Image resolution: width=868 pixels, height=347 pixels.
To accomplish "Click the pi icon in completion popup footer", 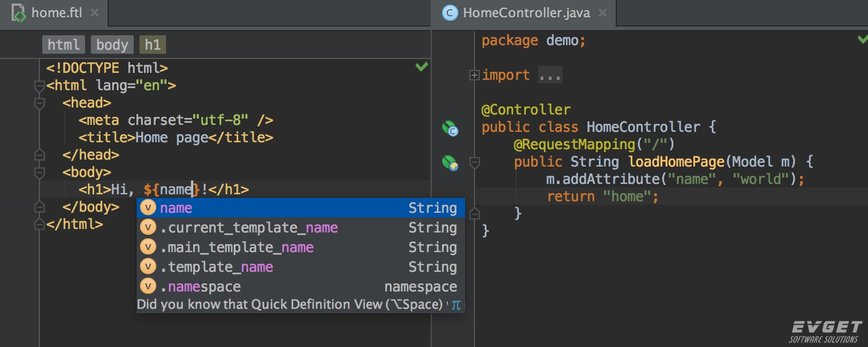I will (457, 305).
